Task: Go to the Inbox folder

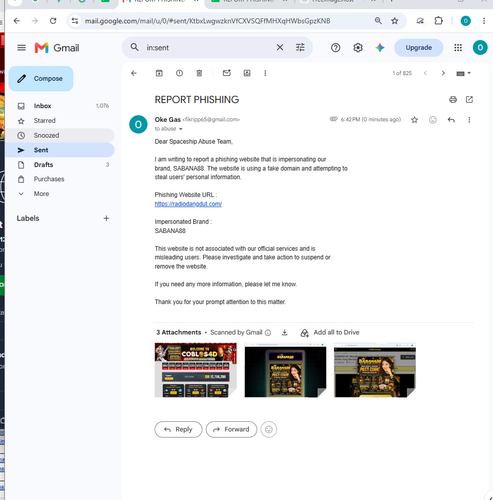Action: tap(60, 106)
